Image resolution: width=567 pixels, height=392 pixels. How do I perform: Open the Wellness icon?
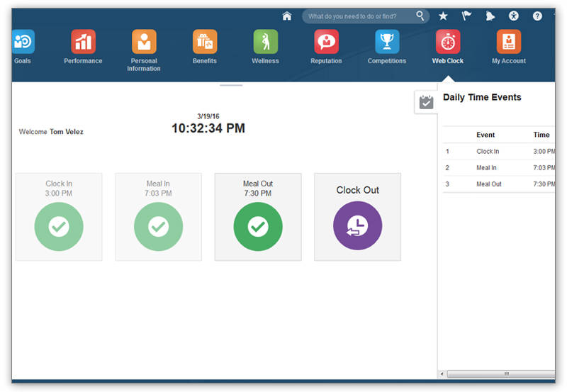click(266, 42)
